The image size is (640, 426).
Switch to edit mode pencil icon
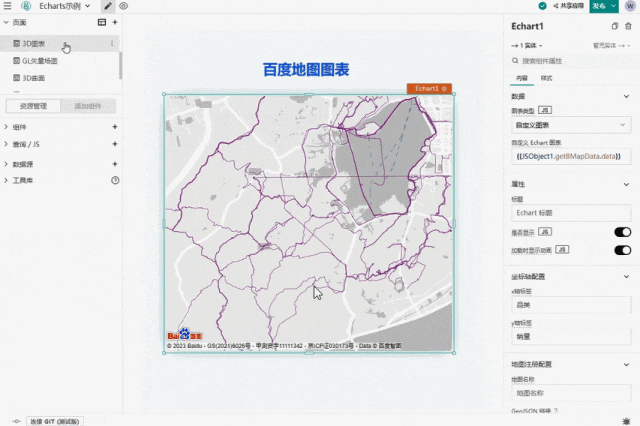click(108, 6)
